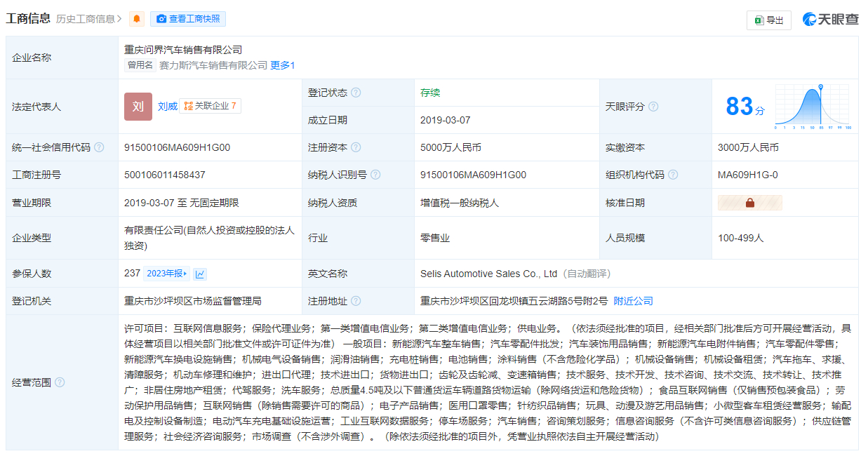This screenshot has width=868, height=456.
Task: Click the orange bell alert icon
Action: pos(138,19)
